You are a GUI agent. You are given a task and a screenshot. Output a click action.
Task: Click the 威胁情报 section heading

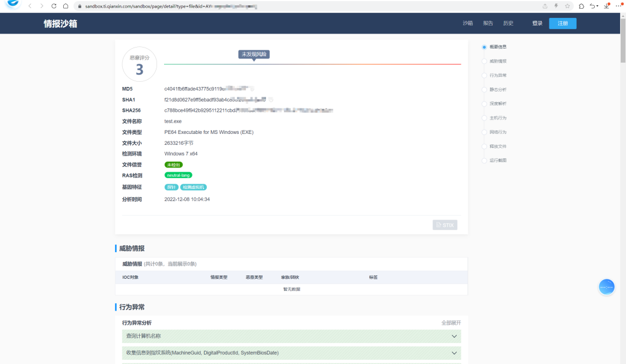click(132, 248)
